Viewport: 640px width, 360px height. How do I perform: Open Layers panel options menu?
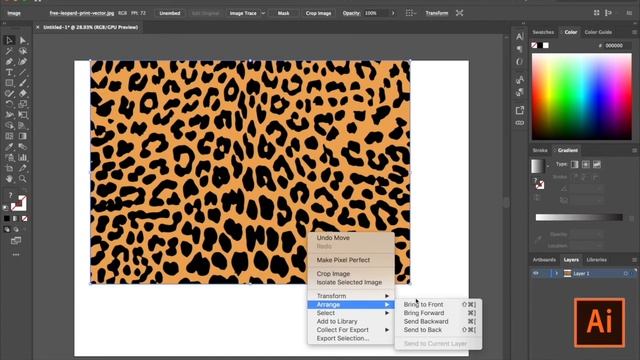click(634, 260)
